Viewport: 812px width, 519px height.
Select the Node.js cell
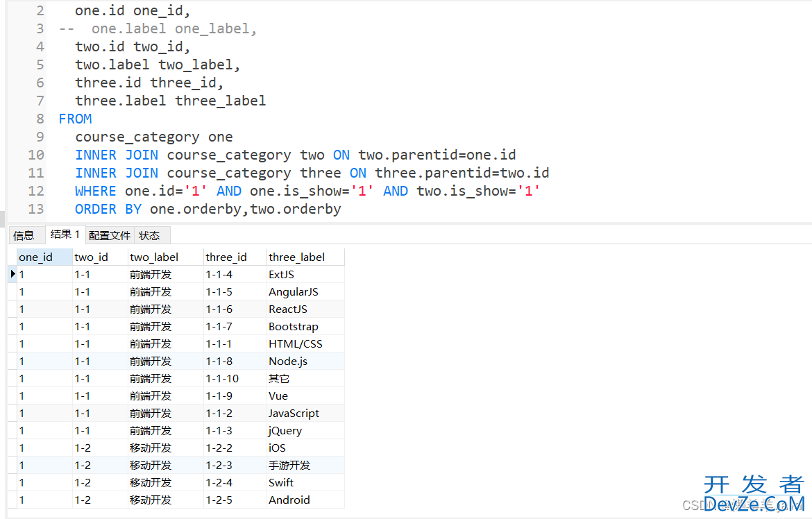click(305, 361)
